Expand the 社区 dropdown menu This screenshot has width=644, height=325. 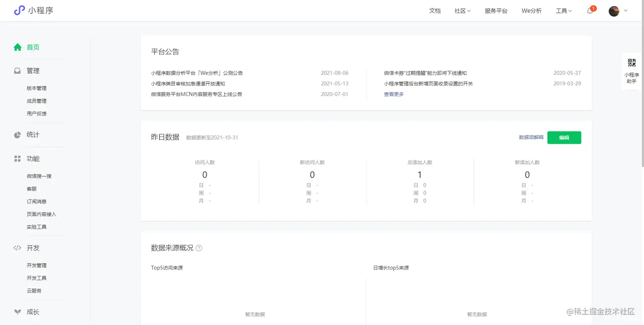tap(463, 11)
